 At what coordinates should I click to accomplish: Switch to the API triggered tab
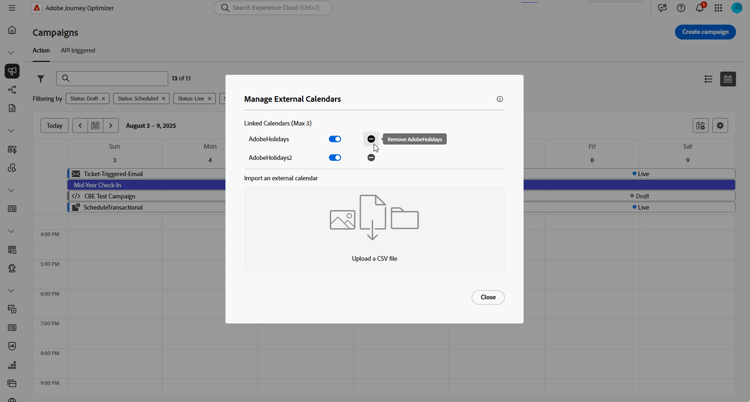pyautogui.click(x=78, y=50)
